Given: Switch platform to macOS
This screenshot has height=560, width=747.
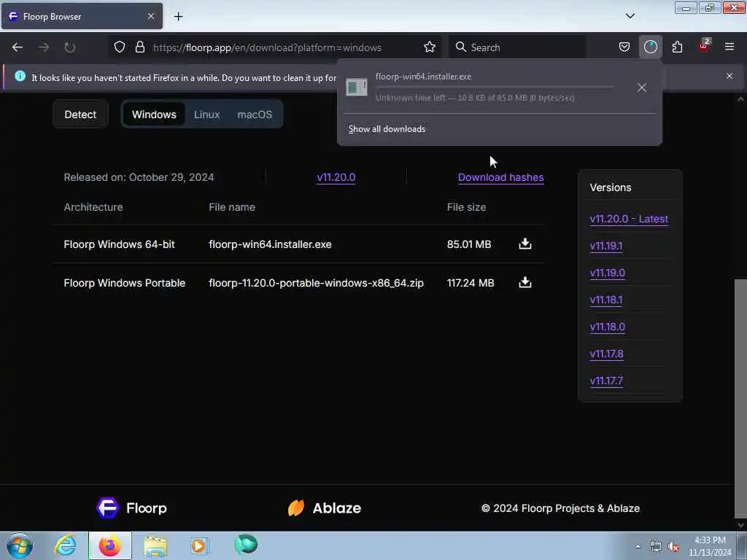Looking at the screenshot, I should 255,114.
